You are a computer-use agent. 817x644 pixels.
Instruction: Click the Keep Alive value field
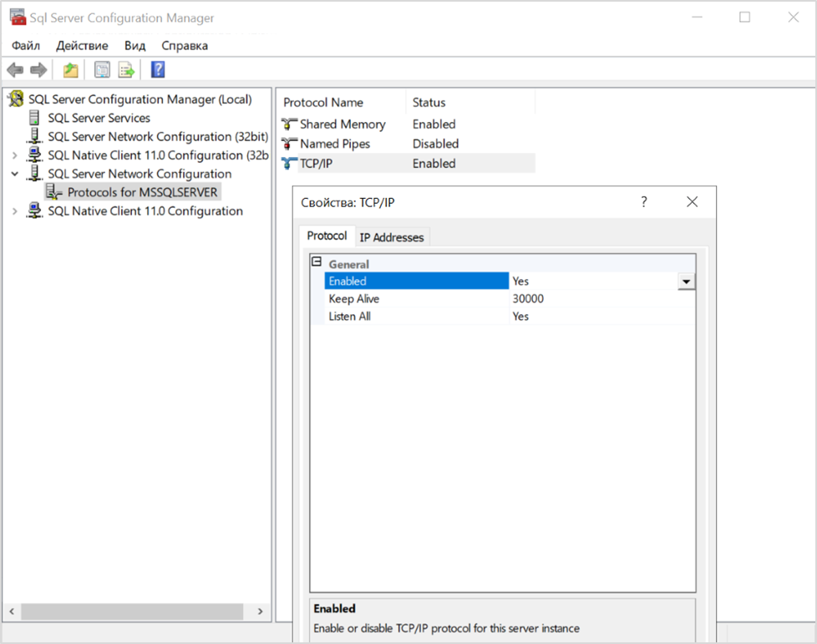tap(601, 298)
